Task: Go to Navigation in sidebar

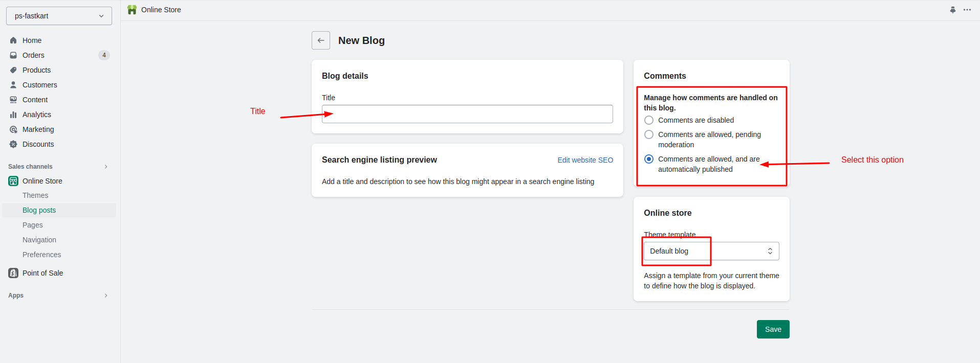Action: pyautogui.click(x=39, y=240)
